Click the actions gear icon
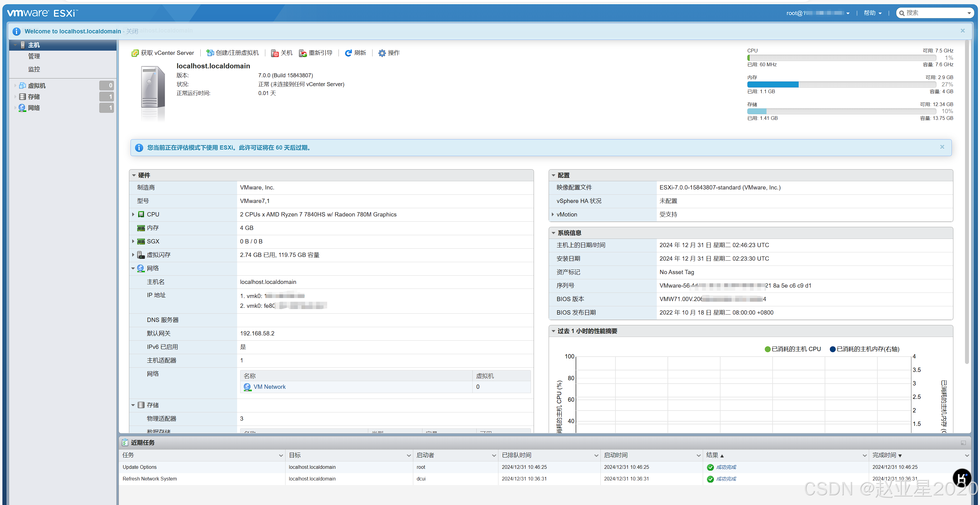The image size is (980, 505). [x=382, y=53]
